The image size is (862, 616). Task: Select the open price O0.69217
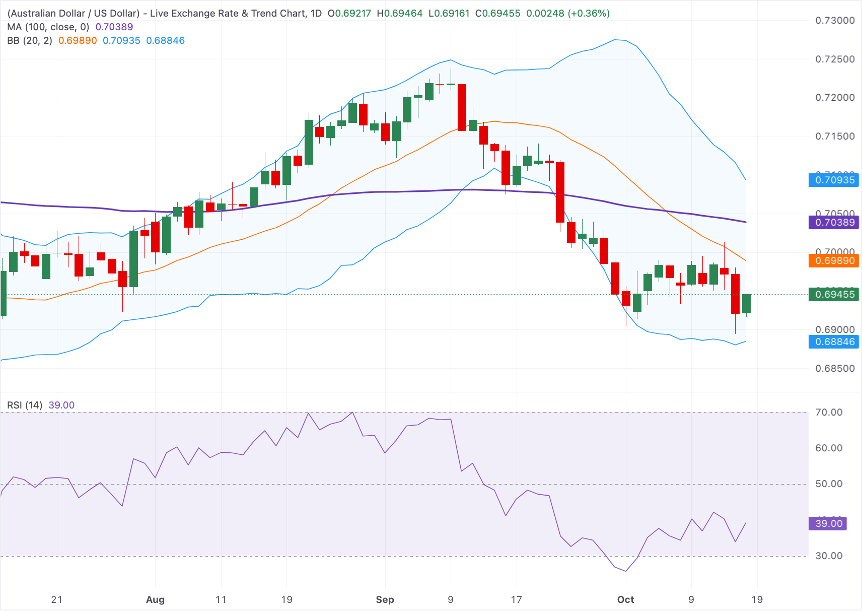click(349, 13)
